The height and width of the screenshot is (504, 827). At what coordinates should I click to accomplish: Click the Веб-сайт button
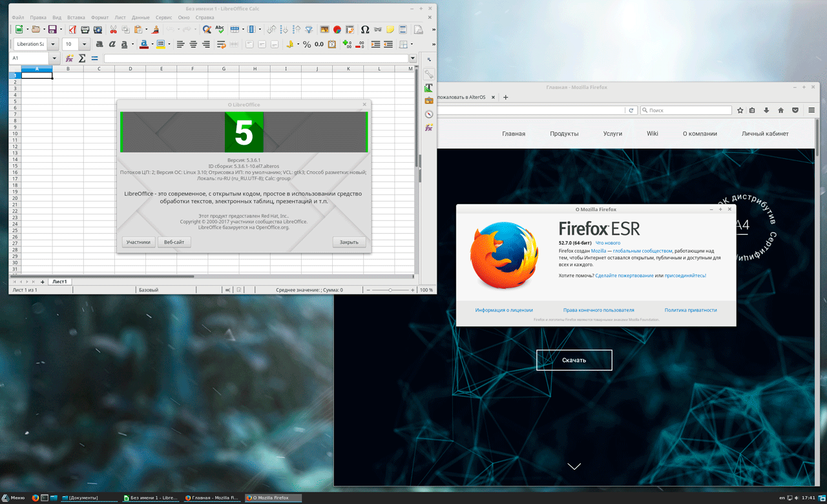tap(174, 242)
